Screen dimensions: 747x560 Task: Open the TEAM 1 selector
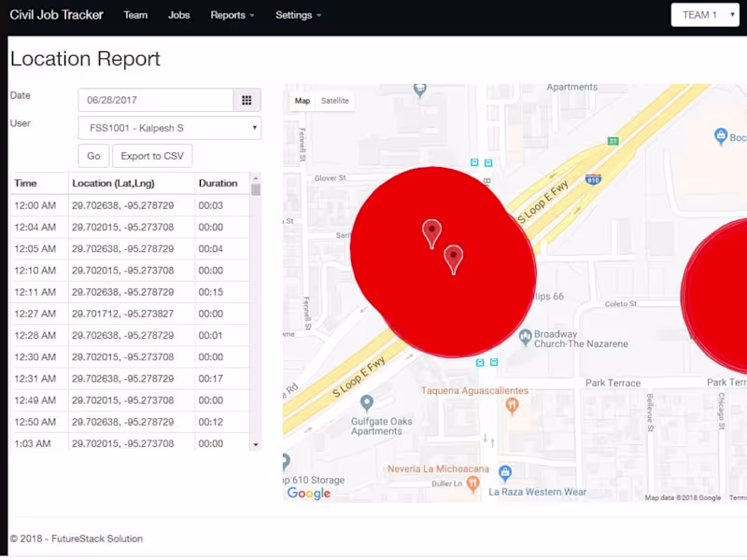click(705, 15)
